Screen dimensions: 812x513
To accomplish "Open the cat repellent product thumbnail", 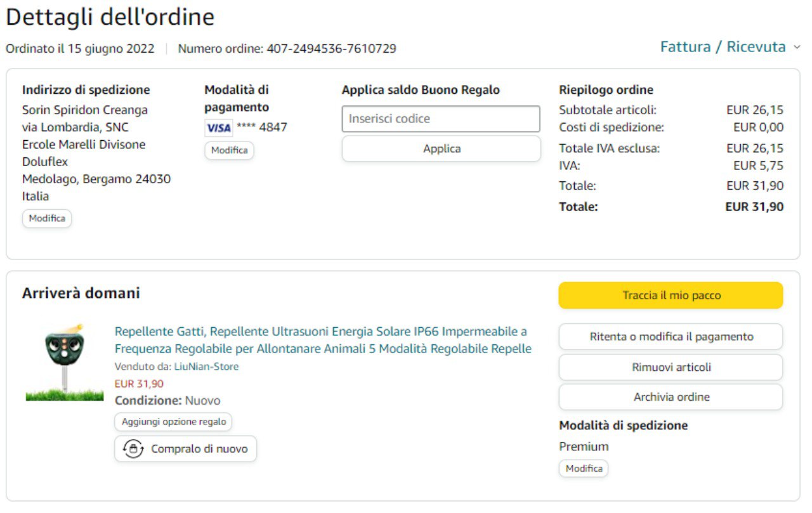I will [x=65, y=363].
